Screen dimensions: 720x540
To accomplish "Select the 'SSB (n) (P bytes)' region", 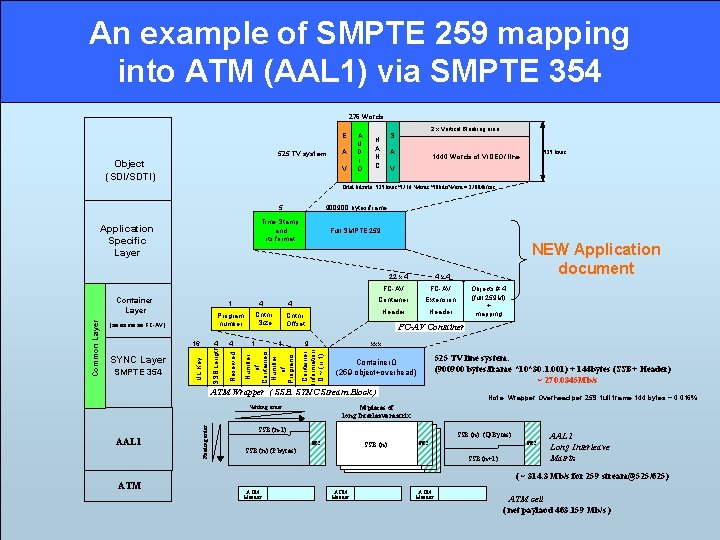I will 269,451.
